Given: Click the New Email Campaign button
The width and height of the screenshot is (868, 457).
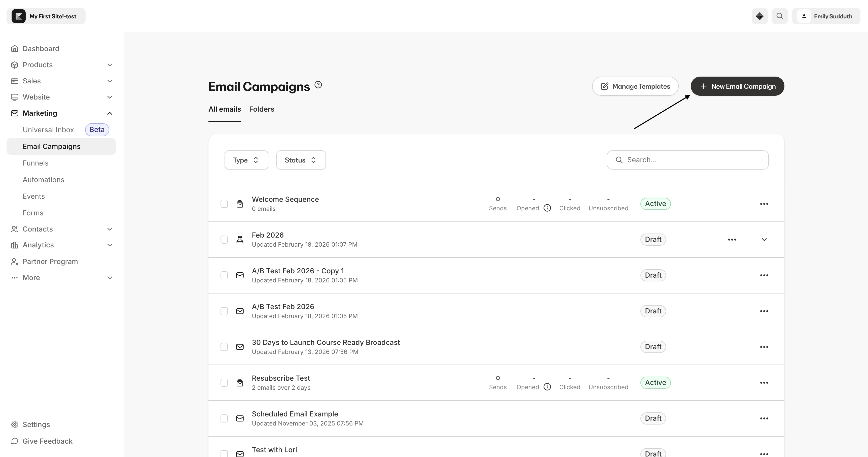Looking at the screenshot, I should pyautogui.click(x=737, y=86).
